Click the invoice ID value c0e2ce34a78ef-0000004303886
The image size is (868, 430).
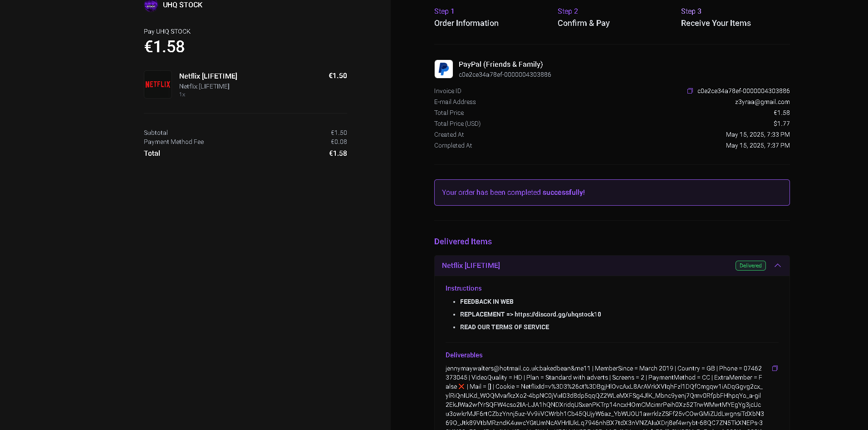tap(744, 91)
